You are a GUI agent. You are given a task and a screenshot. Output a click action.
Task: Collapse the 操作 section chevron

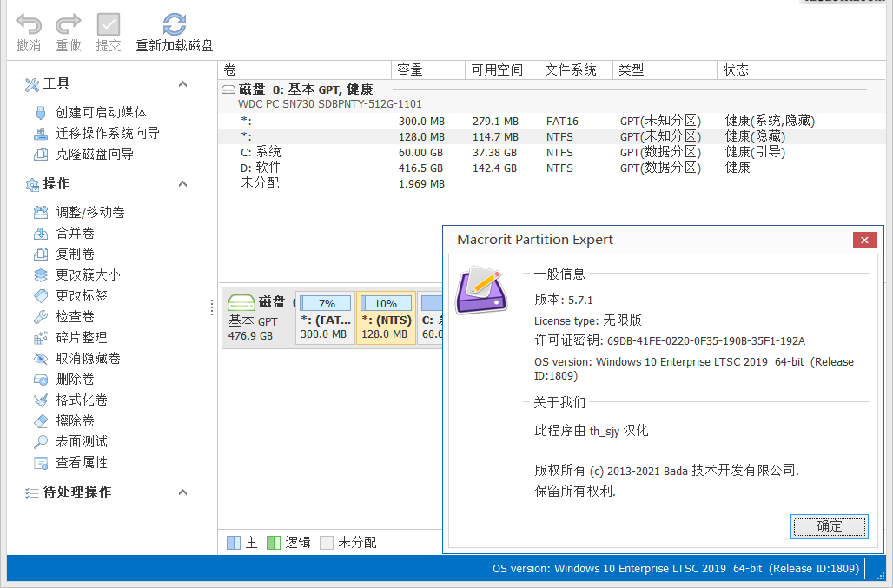click(182, 184)
